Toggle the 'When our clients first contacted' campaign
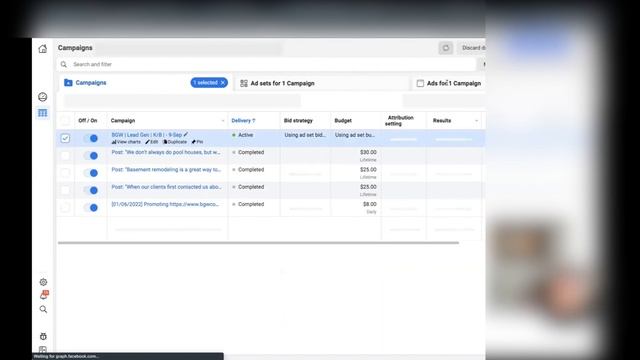640x360 pixels. 91,190
